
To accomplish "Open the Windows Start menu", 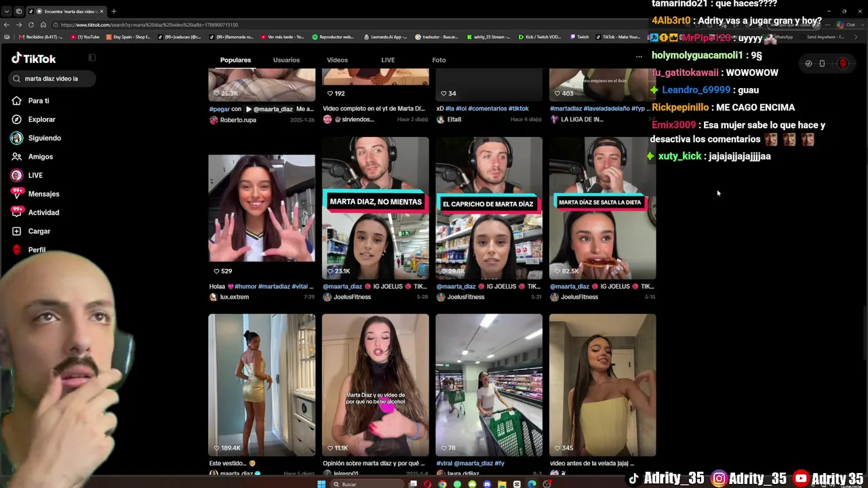I will point(321,484).
